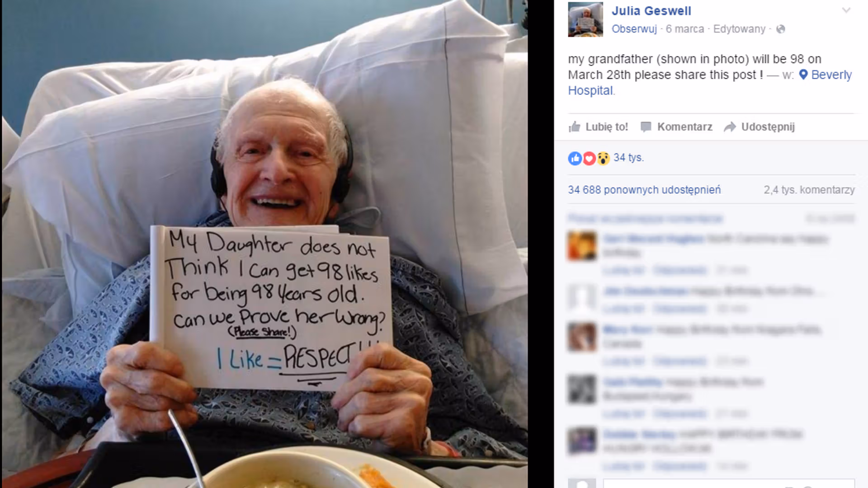
Task: Click the Lubię to! thumbs-up icon
Action: click(x=575, y=127)
